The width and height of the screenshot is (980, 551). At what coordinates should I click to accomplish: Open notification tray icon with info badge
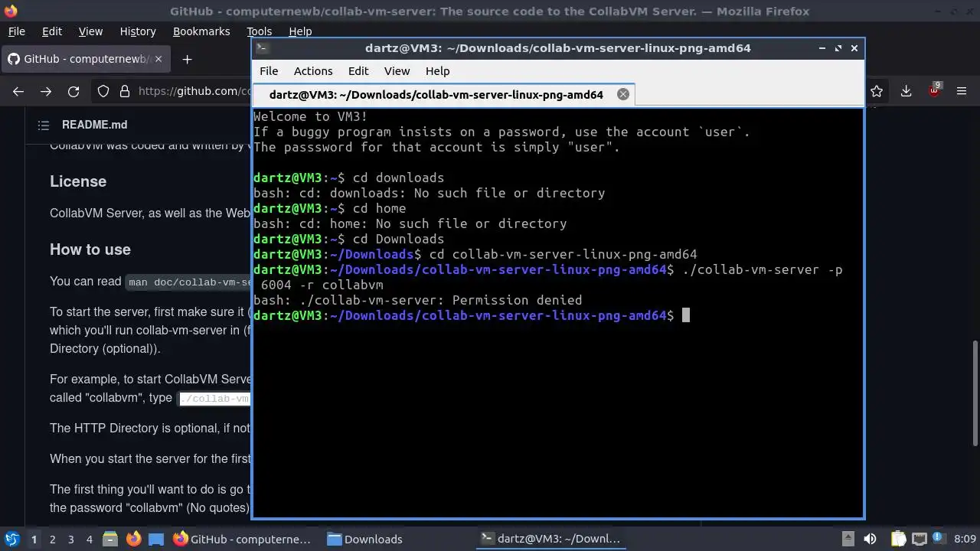(939, 539)
